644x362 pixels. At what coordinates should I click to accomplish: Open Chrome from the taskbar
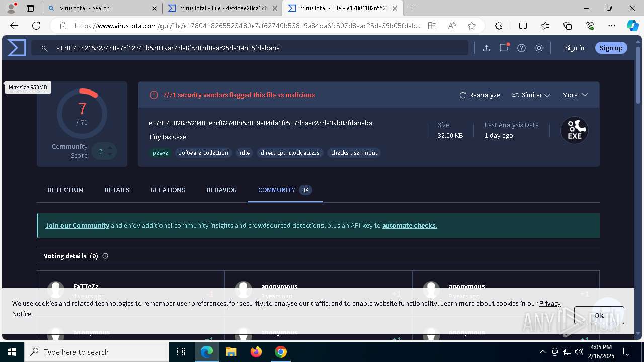(281, 352)
